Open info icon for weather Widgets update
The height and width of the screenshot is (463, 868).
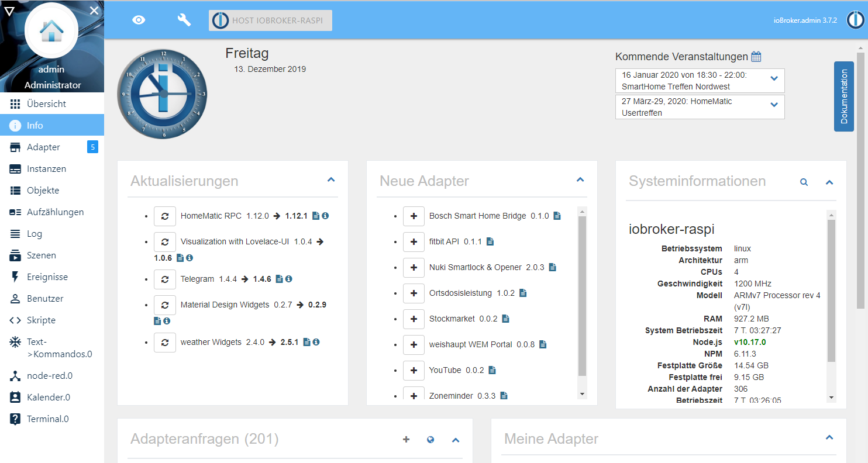(x=316, y=342)
